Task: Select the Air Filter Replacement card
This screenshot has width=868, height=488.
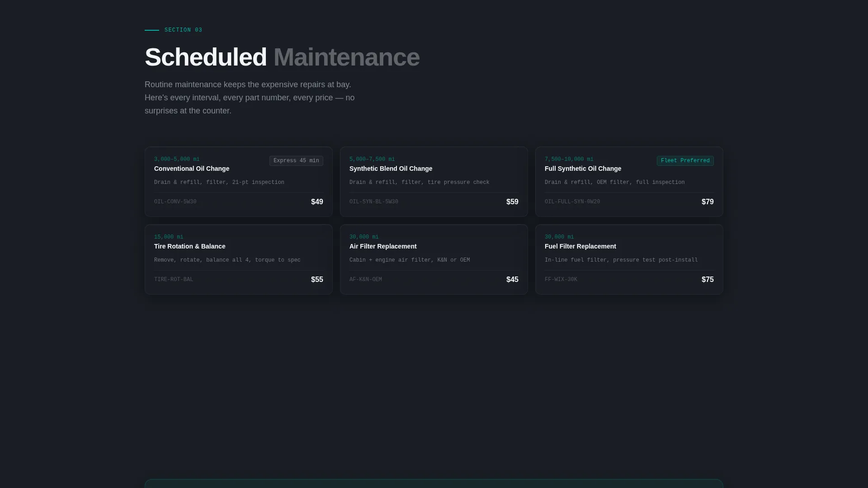Action: pos(434,259)
